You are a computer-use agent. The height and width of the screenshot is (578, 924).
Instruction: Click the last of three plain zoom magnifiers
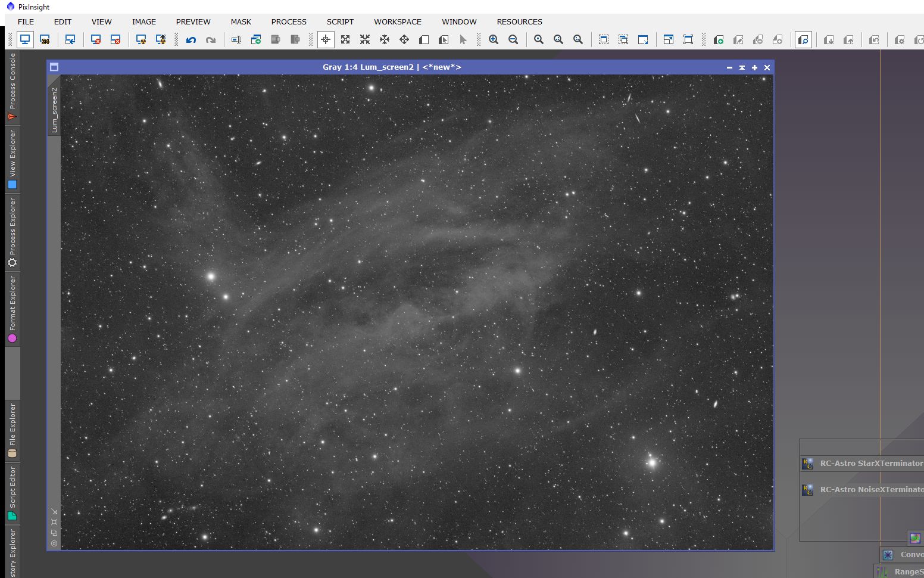pos(578,40)
